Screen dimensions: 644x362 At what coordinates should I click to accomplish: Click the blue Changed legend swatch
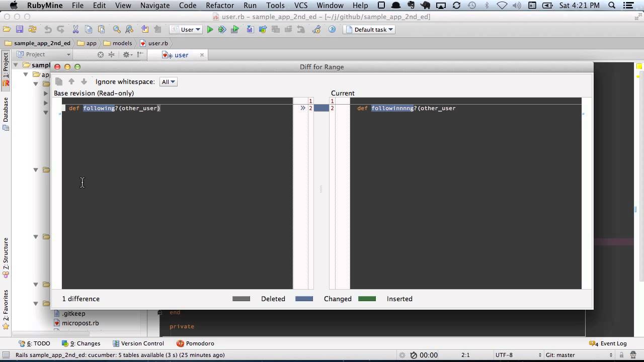click(x=304, y=299)
